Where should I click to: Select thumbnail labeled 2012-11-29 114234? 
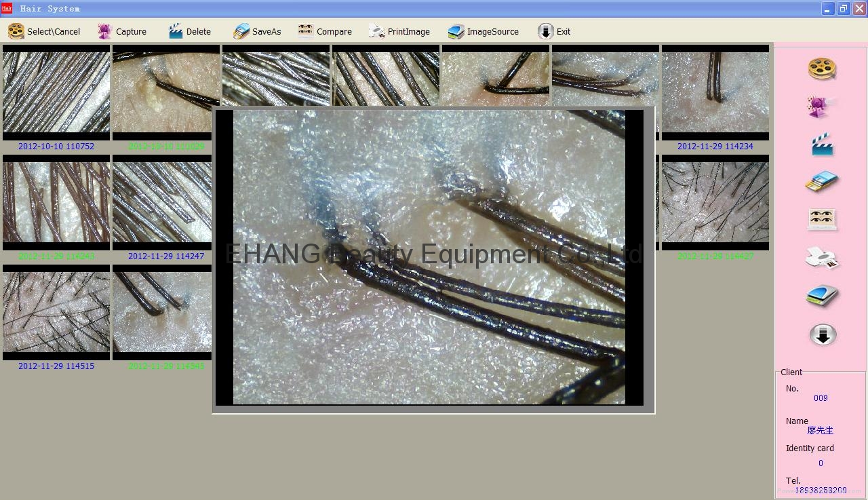point(715,92)
